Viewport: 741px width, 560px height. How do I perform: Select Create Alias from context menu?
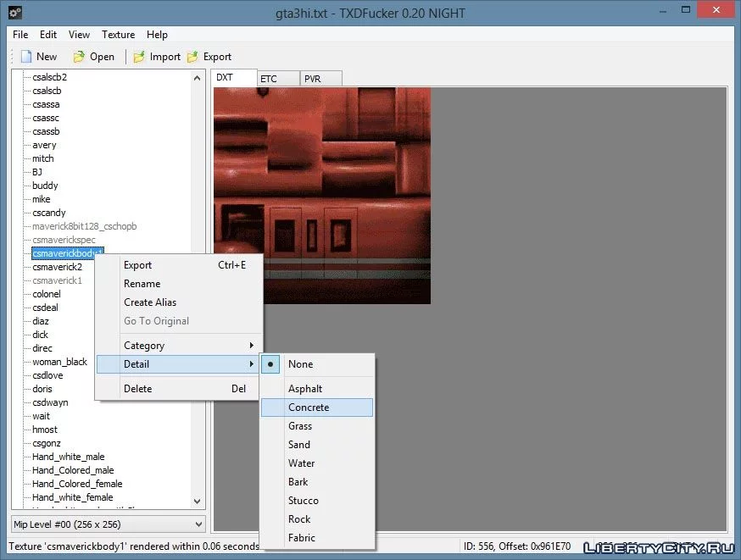click(x=180, y=302)
